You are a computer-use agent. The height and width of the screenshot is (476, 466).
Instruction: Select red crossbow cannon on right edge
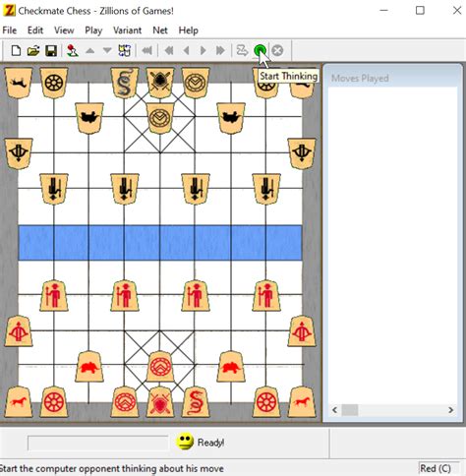tap(302, 330)
